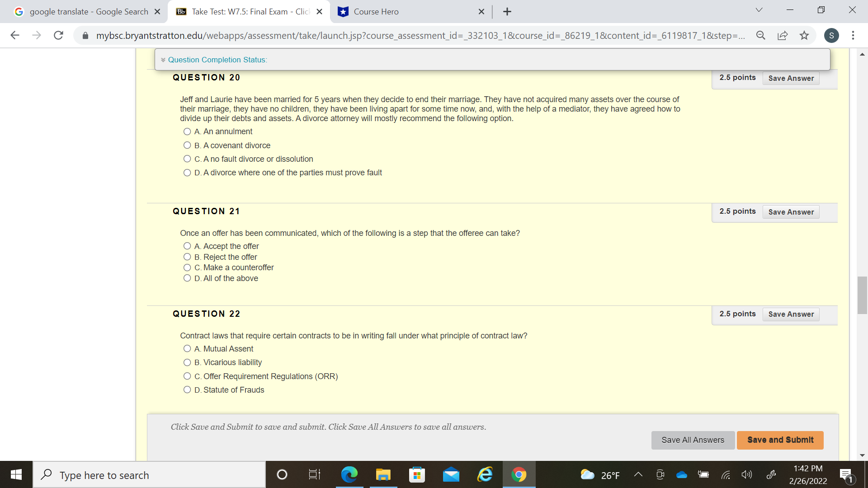Select D, Statute of Frauds, for Question 22
This screenshot has width=868, height=488.
[187, 389]
